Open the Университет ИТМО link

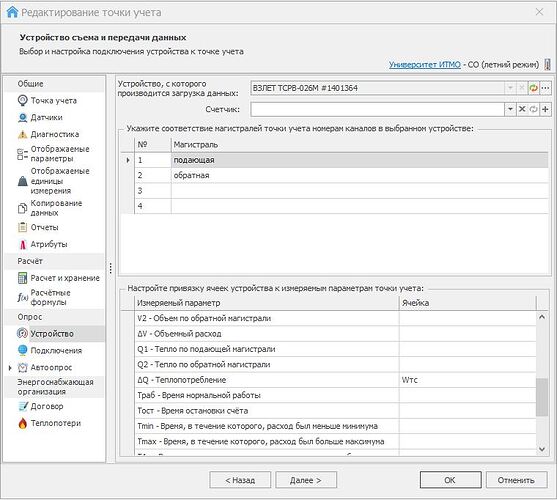[424, 65]
